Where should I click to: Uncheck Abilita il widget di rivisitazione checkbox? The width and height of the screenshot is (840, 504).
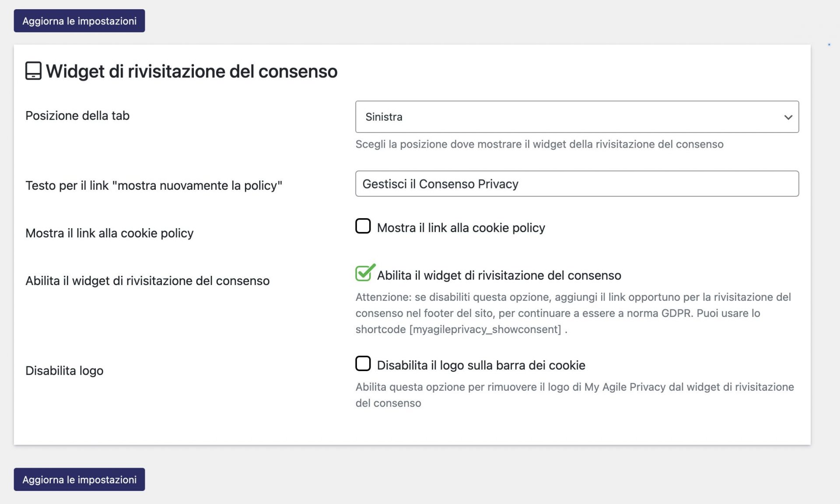tap(364, 274)
